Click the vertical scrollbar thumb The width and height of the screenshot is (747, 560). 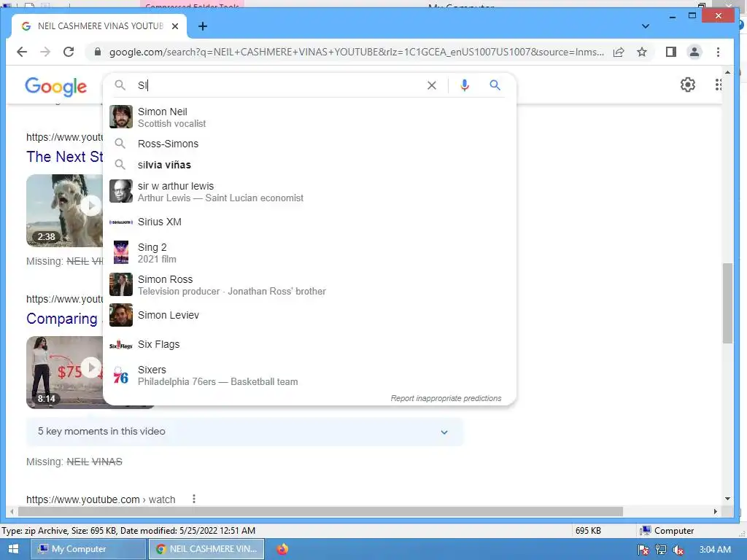click(727, 303)
